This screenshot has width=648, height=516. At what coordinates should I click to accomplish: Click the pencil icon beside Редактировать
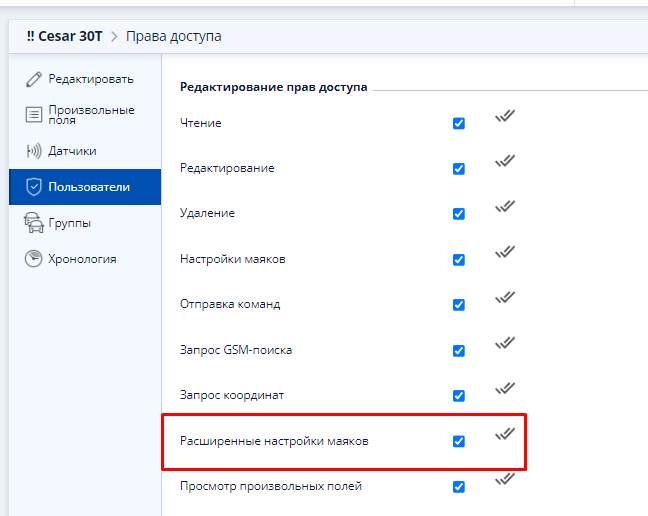34,79
